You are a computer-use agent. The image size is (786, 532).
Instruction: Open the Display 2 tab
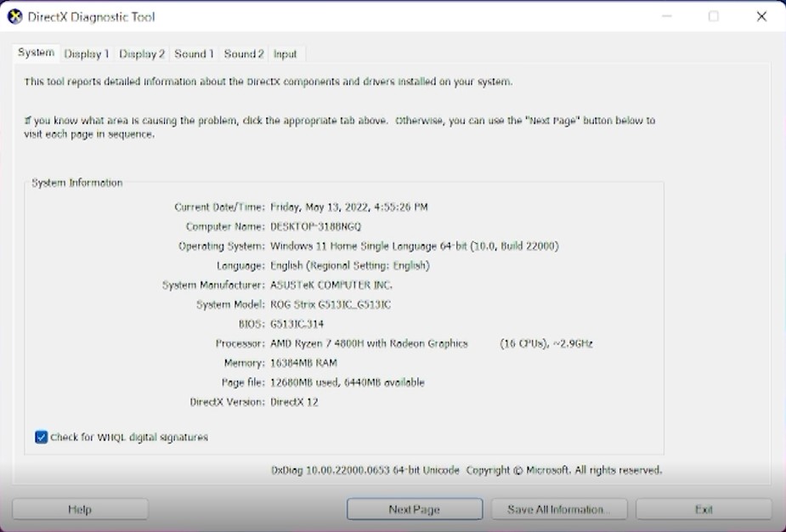[x=142, y=54]
